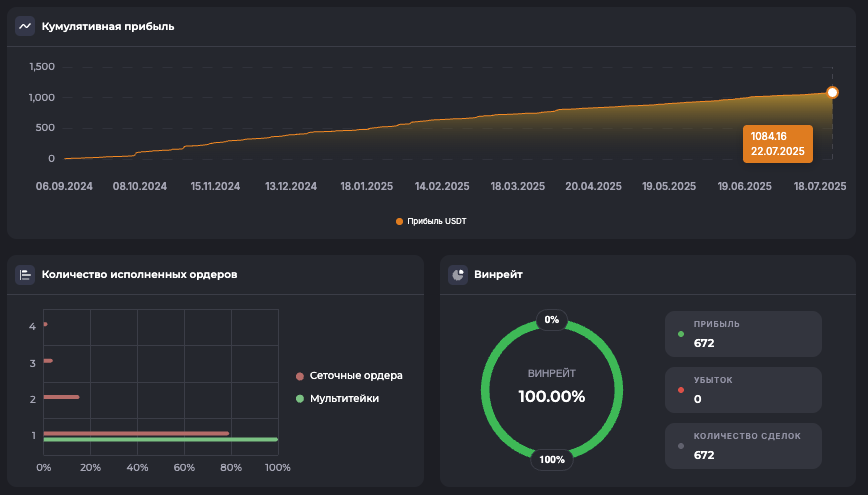Select the КОЛИЧЕСТВО СДЕЛОК stat card
Image resolution: width=868 pixels, height=495 pixels.
(743, 446)
